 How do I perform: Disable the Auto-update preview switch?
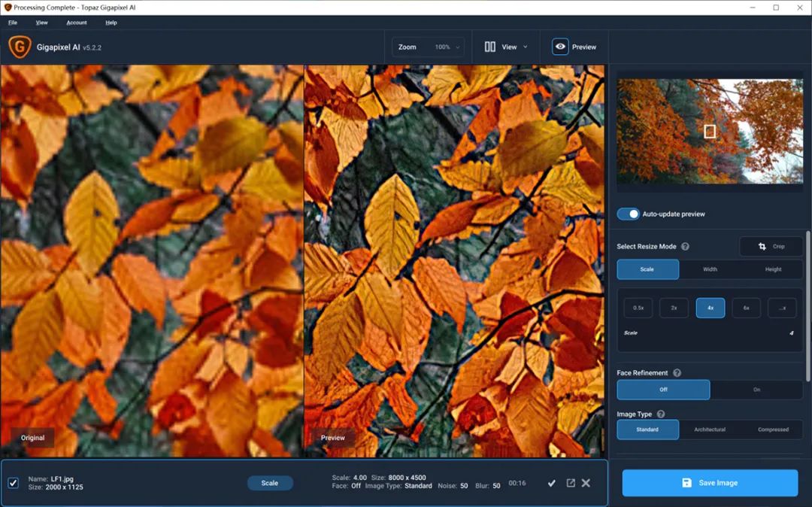click(628, 214)
